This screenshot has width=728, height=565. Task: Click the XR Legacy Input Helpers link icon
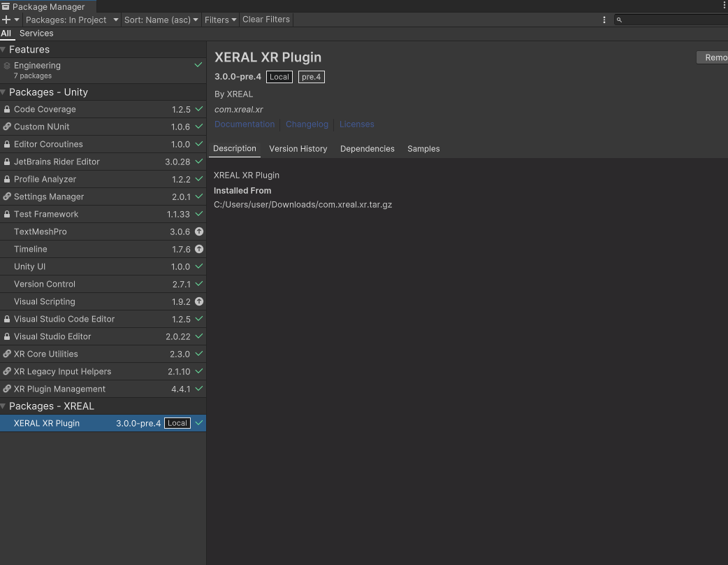[x=7, y=371]
